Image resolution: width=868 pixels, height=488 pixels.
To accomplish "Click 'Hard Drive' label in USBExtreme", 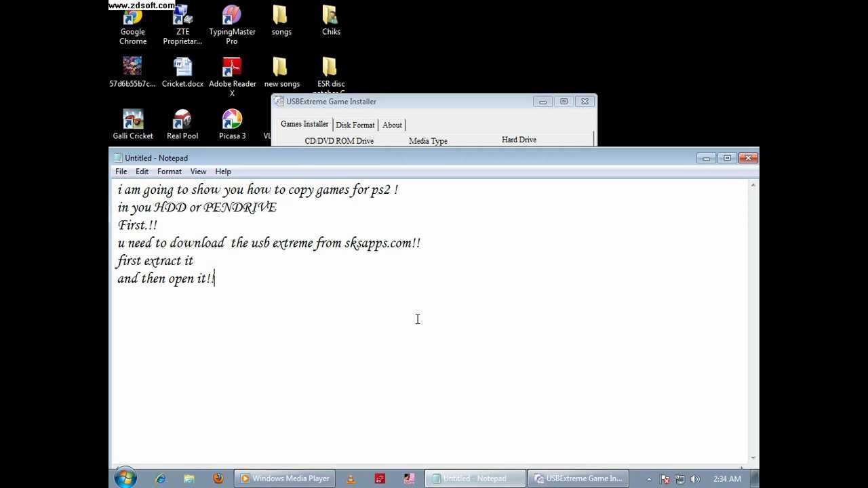I will [519, 140].
